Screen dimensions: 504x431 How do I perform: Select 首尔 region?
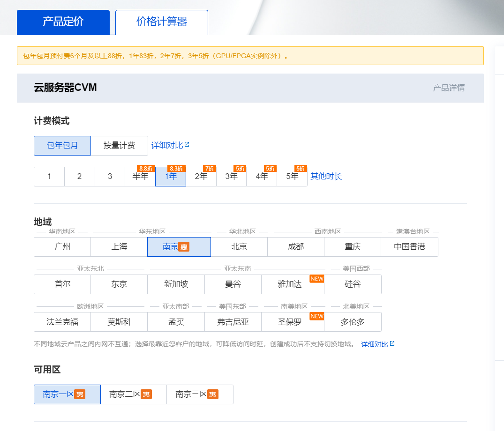pyautogui.click(x=62, y=284)
